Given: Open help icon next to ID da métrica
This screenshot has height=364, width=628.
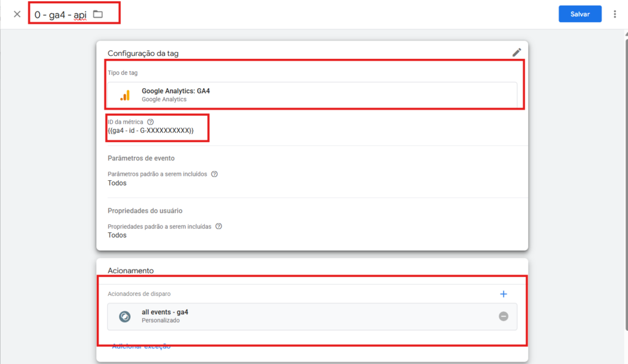Looking at the screenshot, I should [150, 122].
